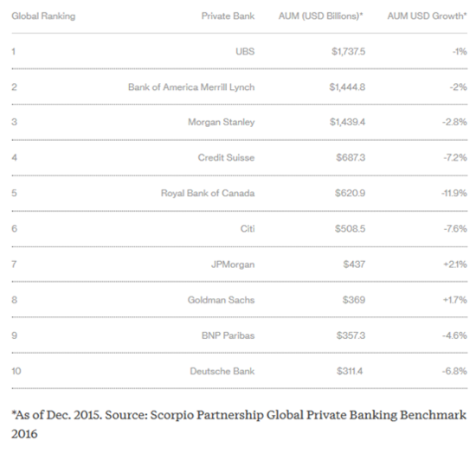The height and width of the screenshot is (453, 476).
Task: Click Goldman Sachs in the list
Action: pyautogui.click(x=221, y=300)
